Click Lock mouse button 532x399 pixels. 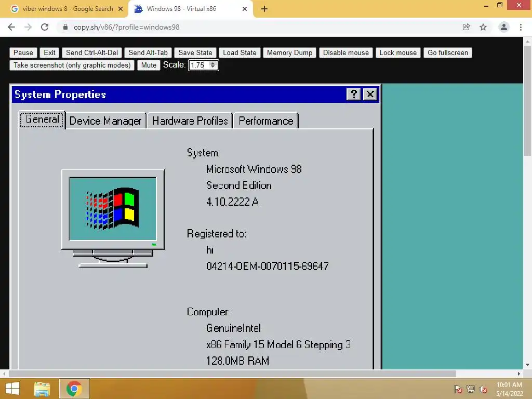[398, 52]
